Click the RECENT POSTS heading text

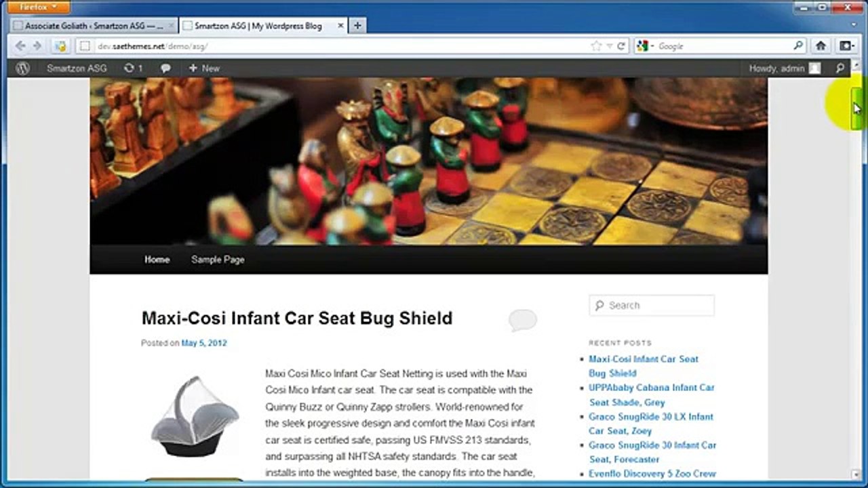point(620,343)
